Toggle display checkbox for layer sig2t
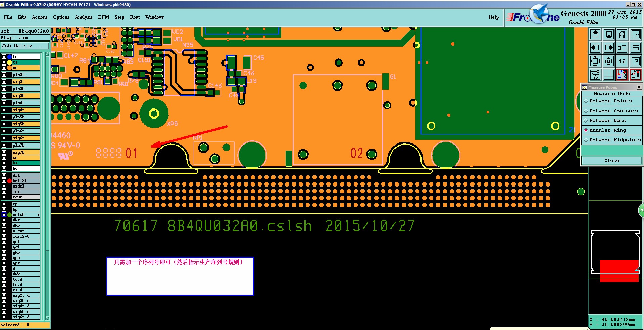Image resolution: width=644 pixels, height=330 pixels. point(4,82)
